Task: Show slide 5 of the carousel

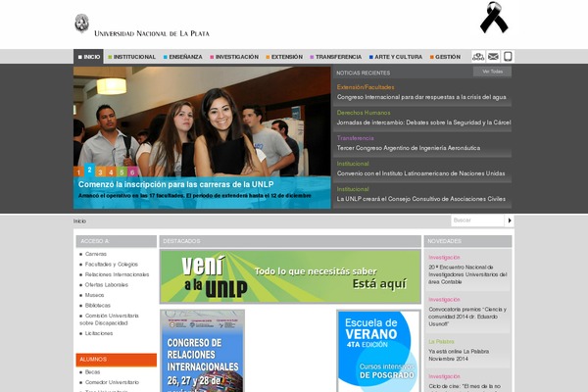Action: point(122,171)
